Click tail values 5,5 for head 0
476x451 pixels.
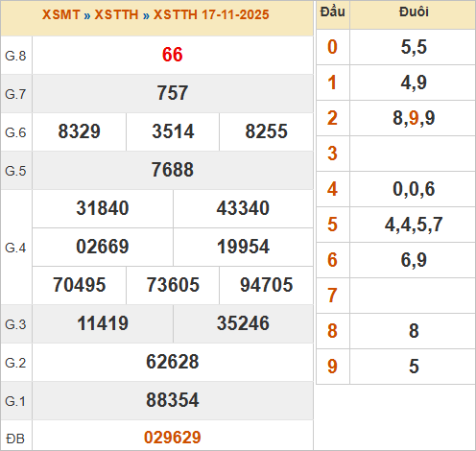[x=414, y=47]
